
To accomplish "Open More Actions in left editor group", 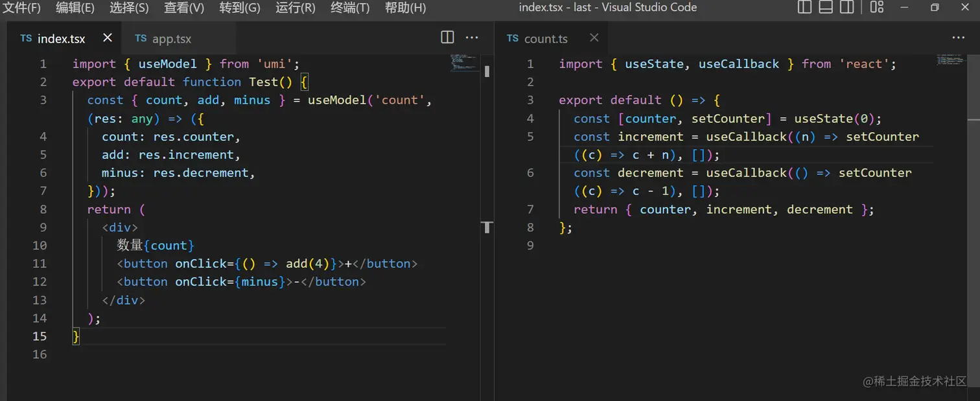I will 472,38.
